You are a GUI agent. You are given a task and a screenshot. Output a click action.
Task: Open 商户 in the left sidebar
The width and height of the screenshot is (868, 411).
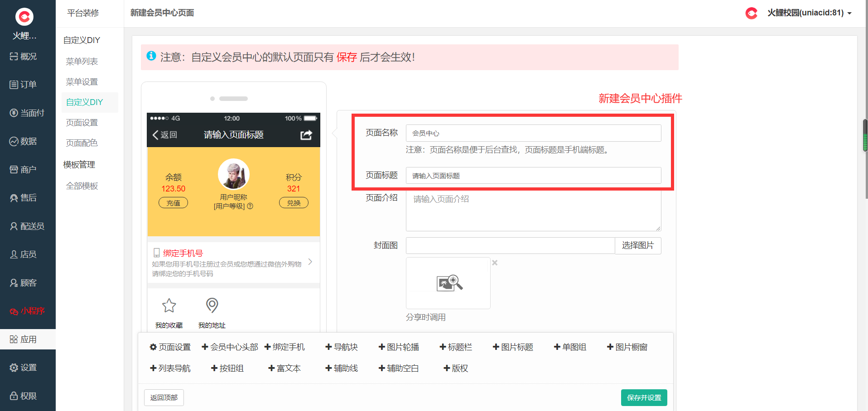(23, 170)
